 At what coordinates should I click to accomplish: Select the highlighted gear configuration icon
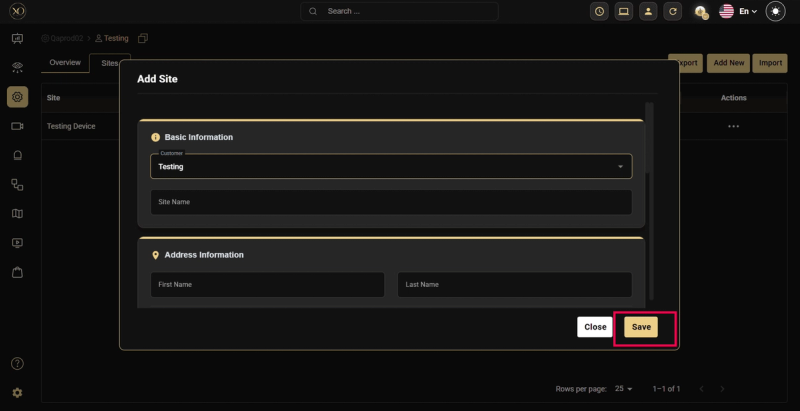coord(17,97)
